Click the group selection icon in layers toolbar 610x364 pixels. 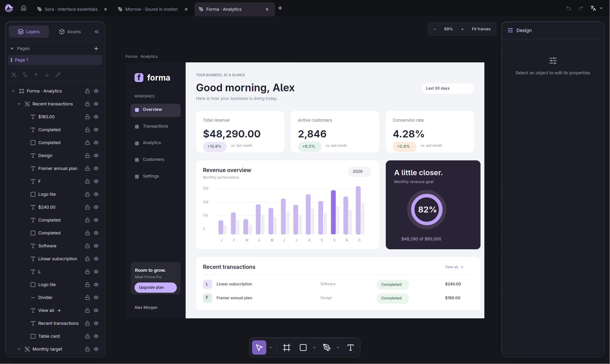click(14, 75)
